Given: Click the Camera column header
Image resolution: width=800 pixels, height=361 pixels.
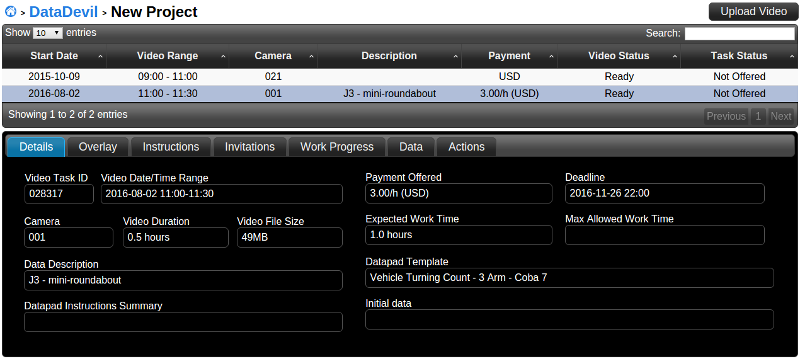Looking at the screenshot, I should (273, 56).
